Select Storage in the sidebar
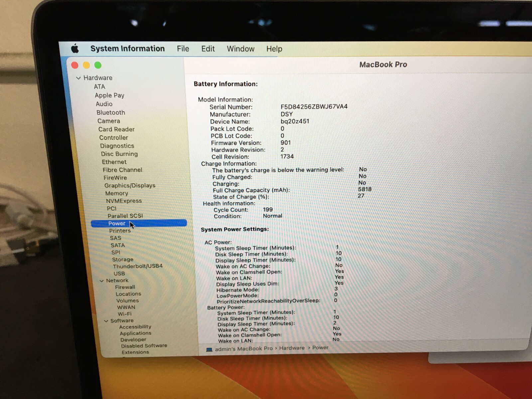Viewport: 532px width, 399px height. [x=123, y=260]
